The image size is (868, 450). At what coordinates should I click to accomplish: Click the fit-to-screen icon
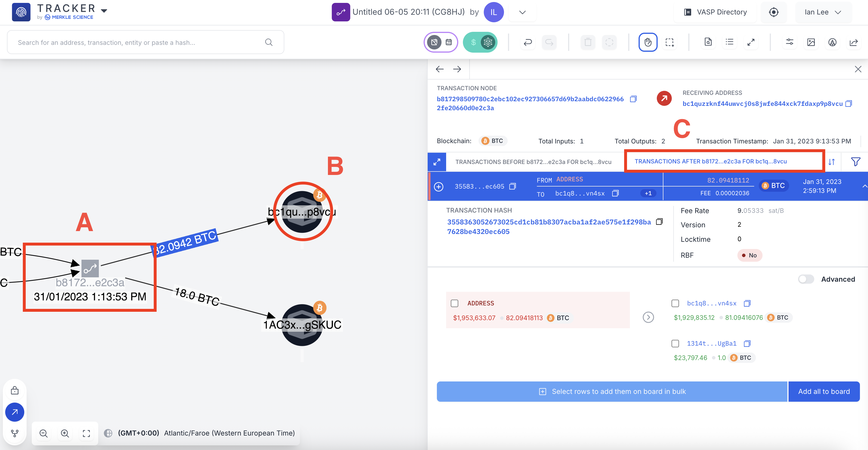(86, 433)
